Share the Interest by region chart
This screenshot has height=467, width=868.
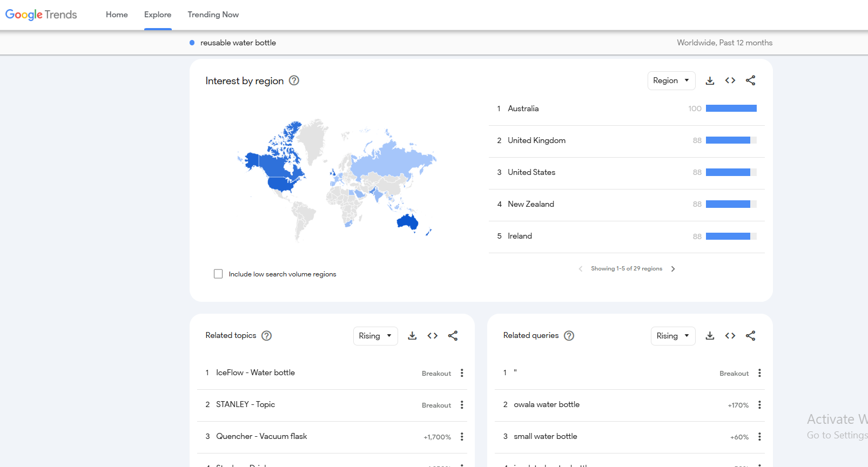[x=750, y=80]
